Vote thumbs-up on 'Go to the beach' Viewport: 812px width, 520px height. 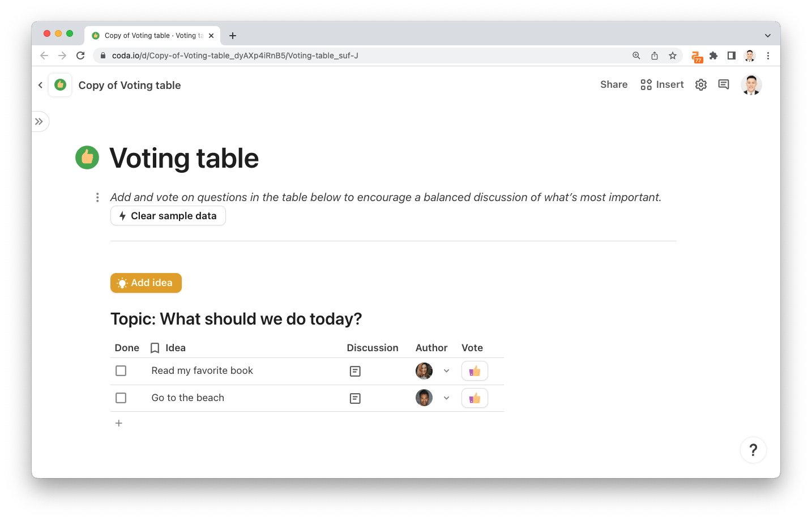pos(475,398)
